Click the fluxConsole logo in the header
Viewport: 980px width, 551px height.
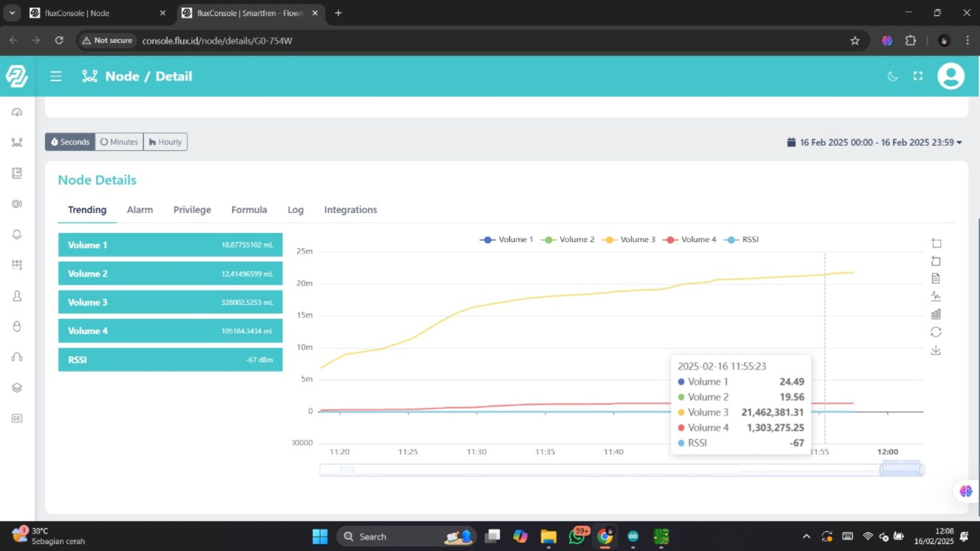17,77
